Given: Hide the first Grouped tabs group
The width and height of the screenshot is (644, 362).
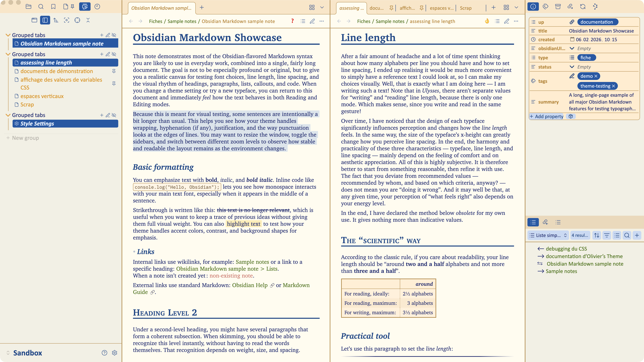Looking at the screenshot, I should (114, 35).
